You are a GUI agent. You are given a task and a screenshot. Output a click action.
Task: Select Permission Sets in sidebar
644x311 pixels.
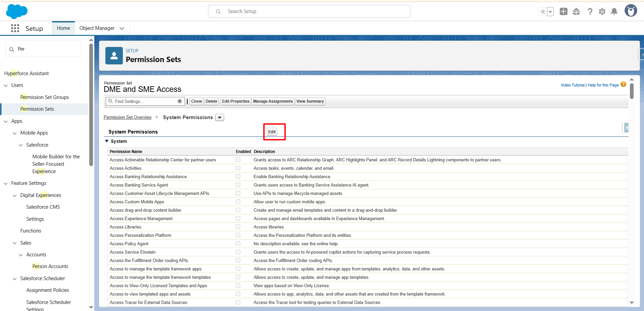tap(37, 109)
